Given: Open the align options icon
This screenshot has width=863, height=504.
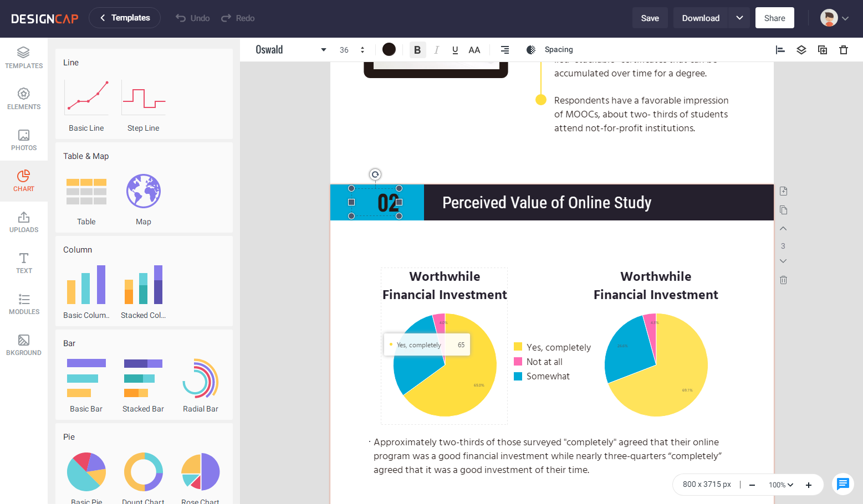Looking at the screenshot, I should [780, 50].
